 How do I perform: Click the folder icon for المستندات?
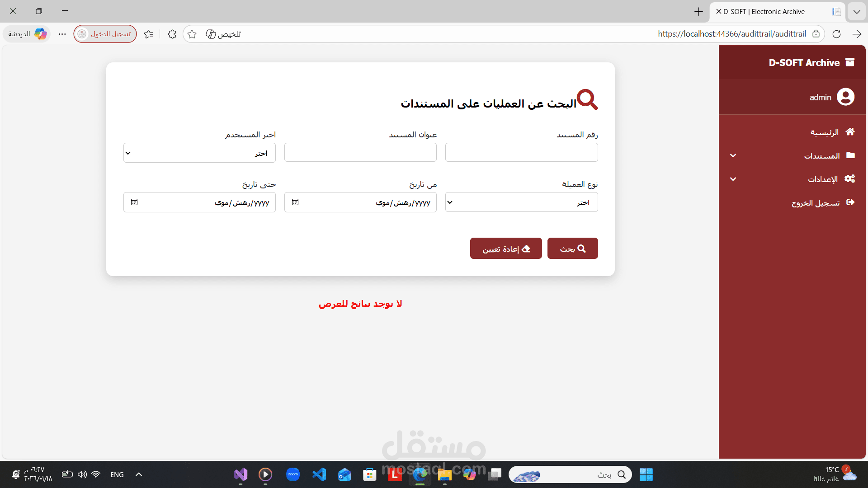tap(850, 155)
